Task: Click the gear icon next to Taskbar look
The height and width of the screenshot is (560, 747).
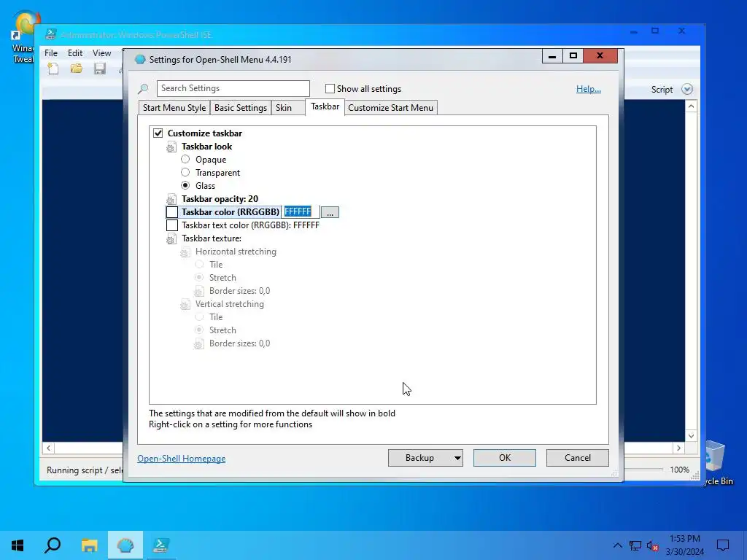Action: point(171,147)
